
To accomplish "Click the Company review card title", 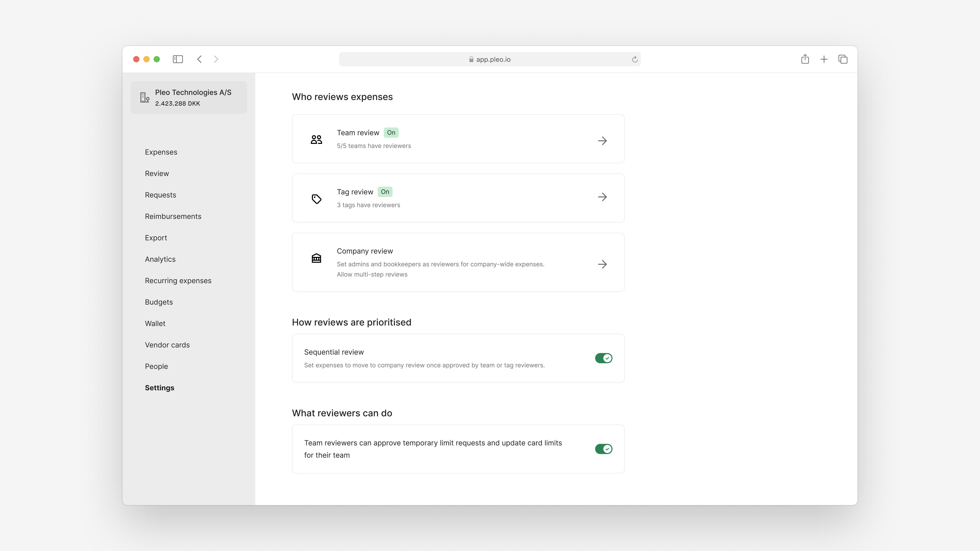I will pos(365,251).
